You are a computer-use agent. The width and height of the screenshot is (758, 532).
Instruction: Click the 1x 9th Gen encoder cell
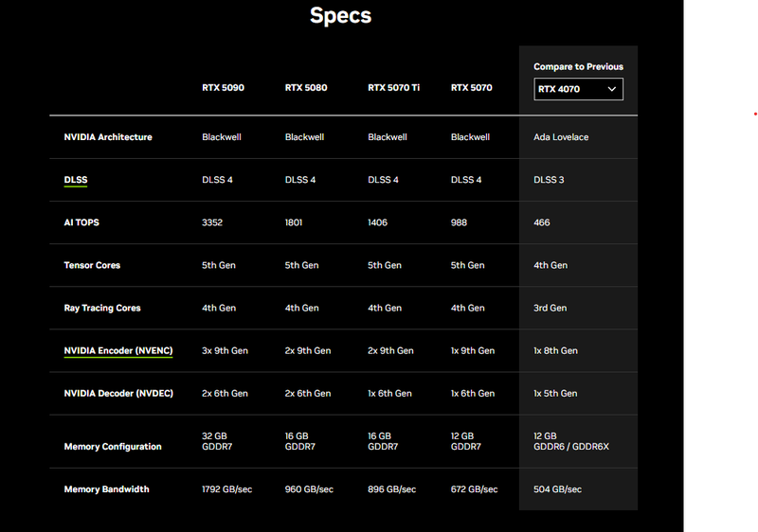pyautogui.click(x=473, y=350)
